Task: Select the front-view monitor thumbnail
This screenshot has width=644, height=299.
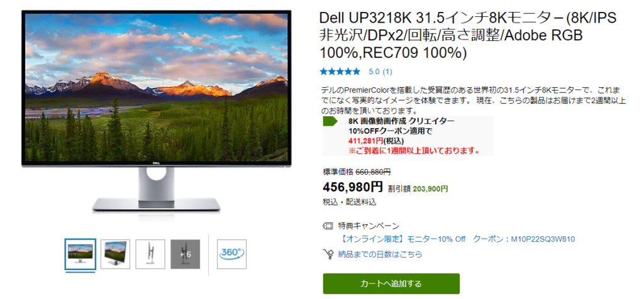Action: 80,254
